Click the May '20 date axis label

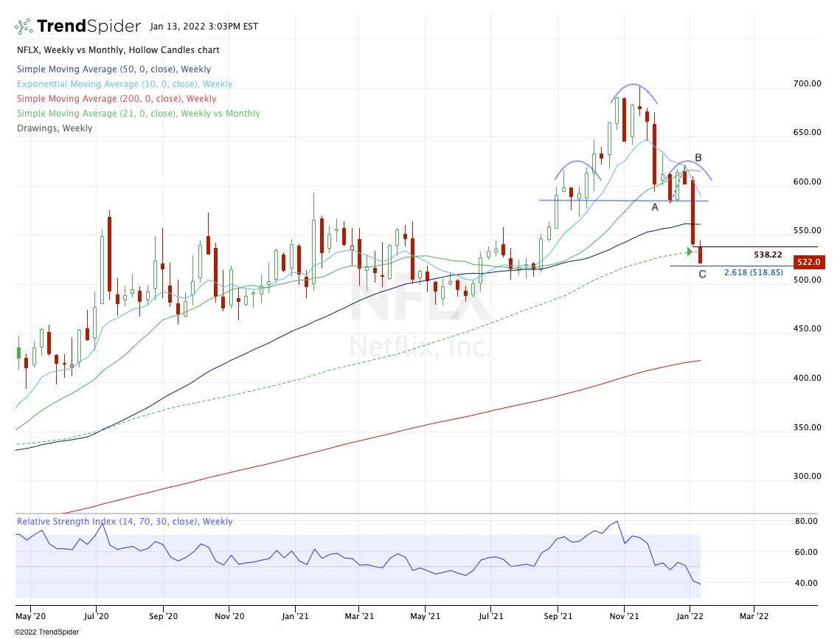31,616
